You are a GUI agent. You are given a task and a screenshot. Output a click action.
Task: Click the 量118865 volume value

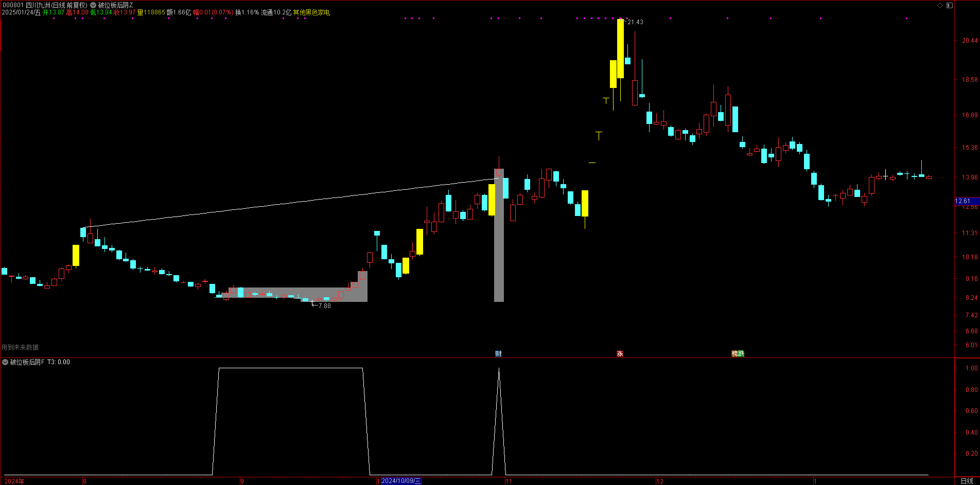(x=151, y=12)
